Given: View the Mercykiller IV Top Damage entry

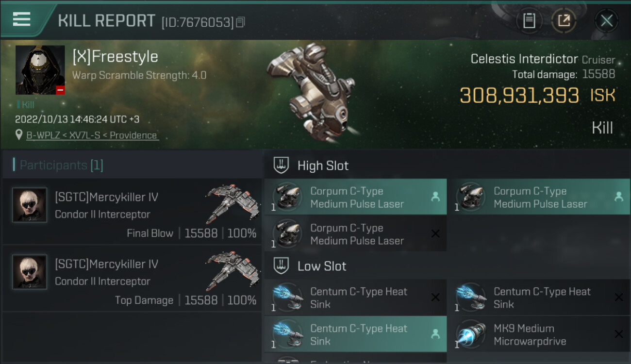Looking at the screenshot, I should pos(132,278).
